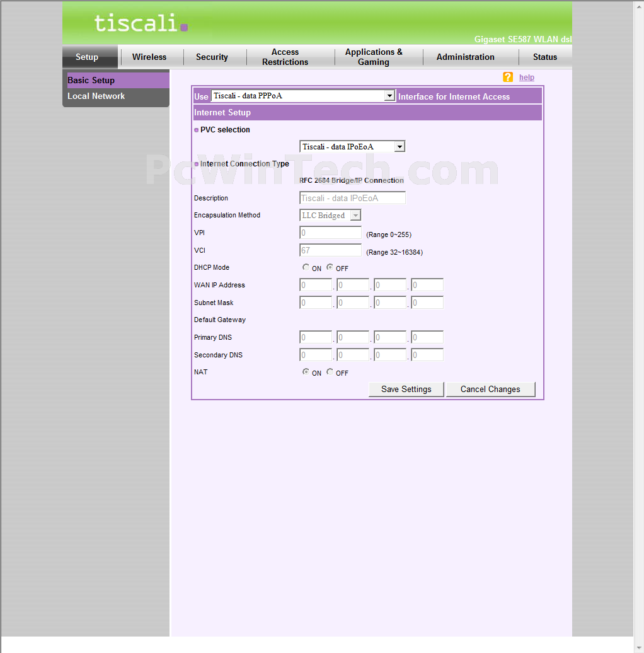Click third octet of Secondary DNS
Viewport: 644px width, 653px height.
point(389,355)
